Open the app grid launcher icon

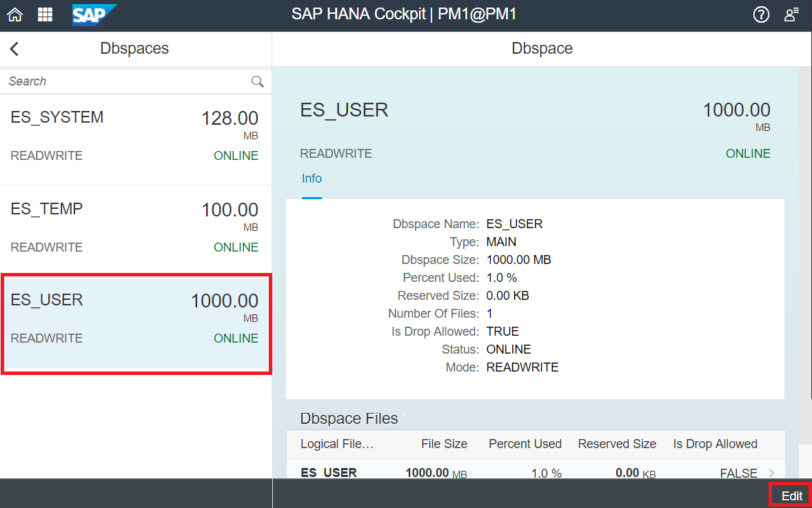coord(45,14)
